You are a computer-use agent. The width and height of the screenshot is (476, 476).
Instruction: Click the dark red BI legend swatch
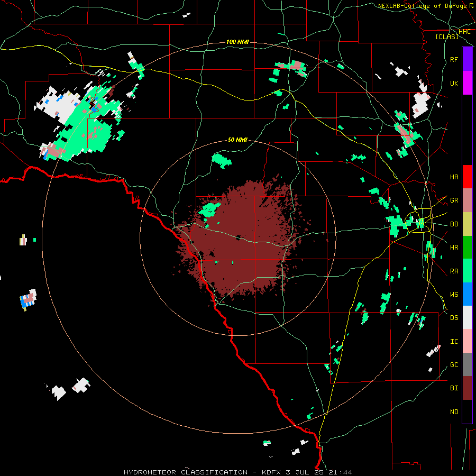(467, 388)
